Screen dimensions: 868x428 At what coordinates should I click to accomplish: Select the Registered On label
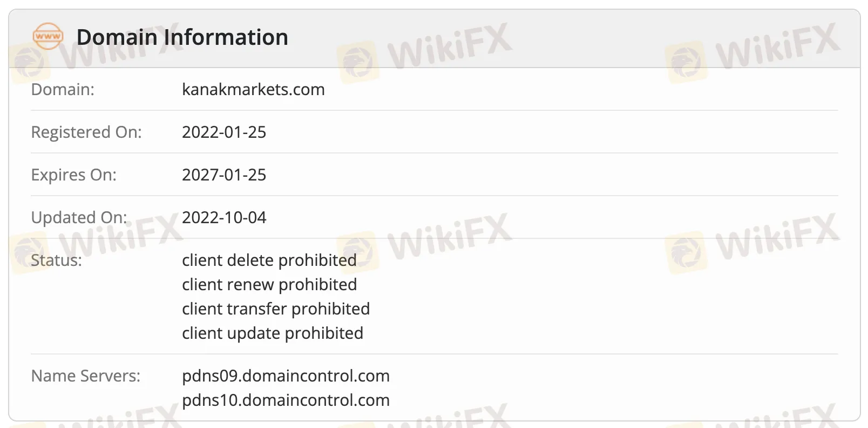click(x=86, y=132)
